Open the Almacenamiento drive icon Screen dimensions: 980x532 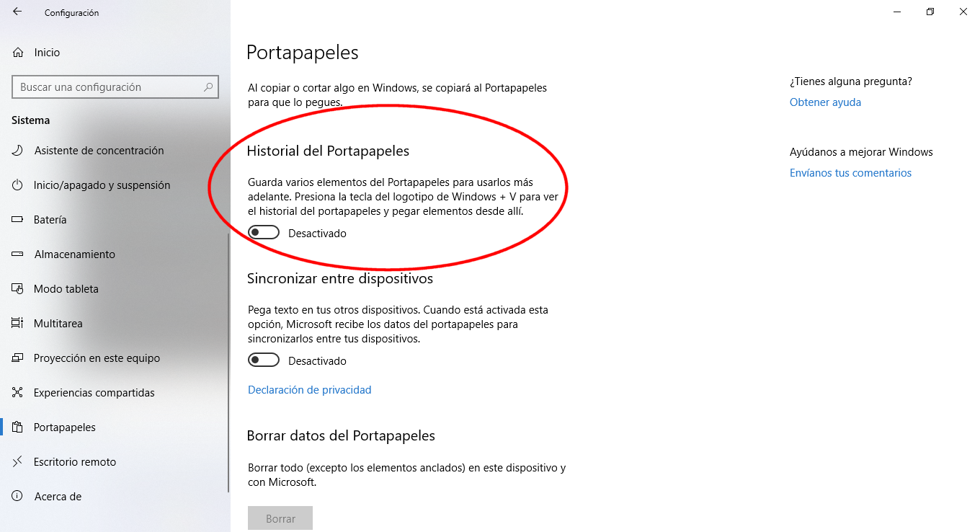tap(18, 254)
